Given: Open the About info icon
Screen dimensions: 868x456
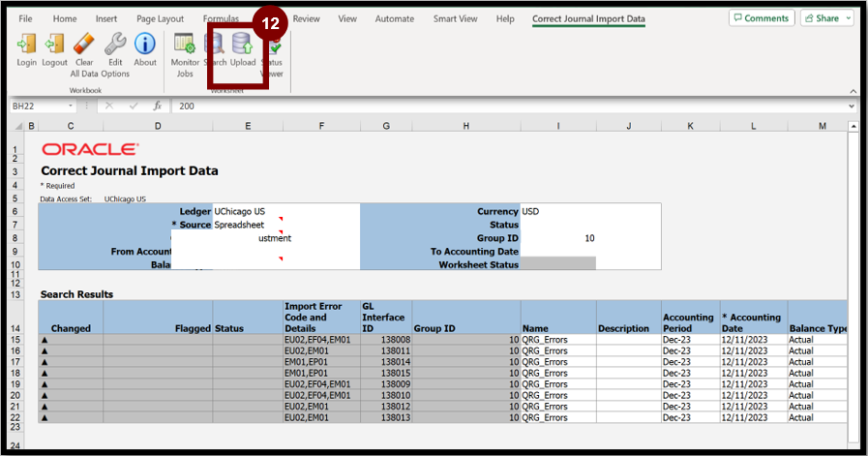Looking at the screenshot, I should (x=145, y=45).
